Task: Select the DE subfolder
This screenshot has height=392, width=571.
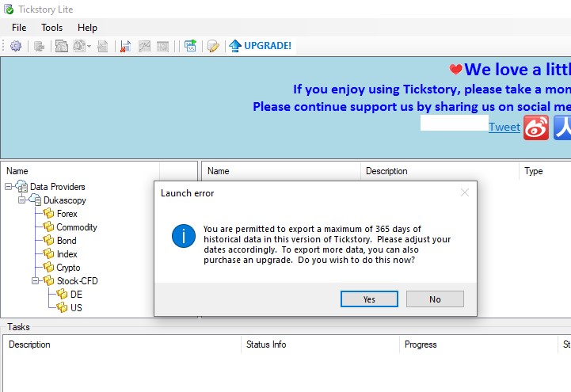Action: (x=76, y=295)
